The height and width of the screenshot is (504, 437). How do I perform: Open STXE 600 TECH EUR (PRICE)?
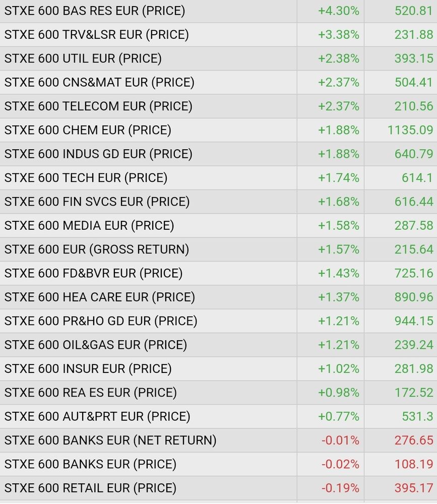[86, 178]
